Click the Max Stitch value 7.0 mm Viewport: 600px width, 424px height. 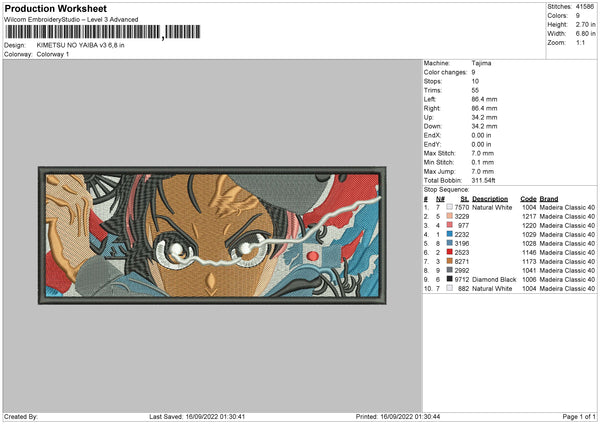[483, 153]
